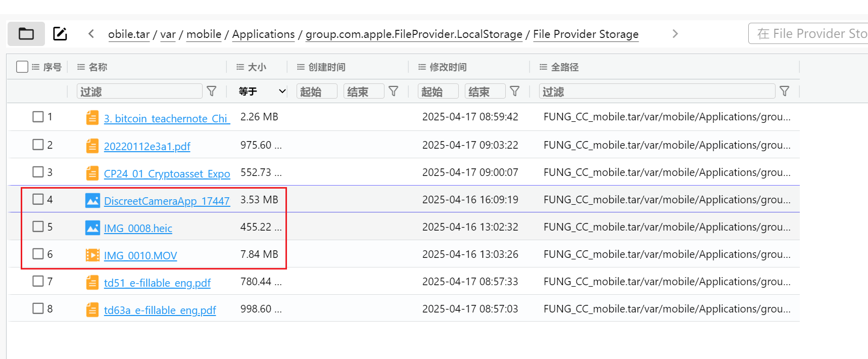Open the 名称 column header menu
This screenshot has height=359, width=868.
pos(81,67)
